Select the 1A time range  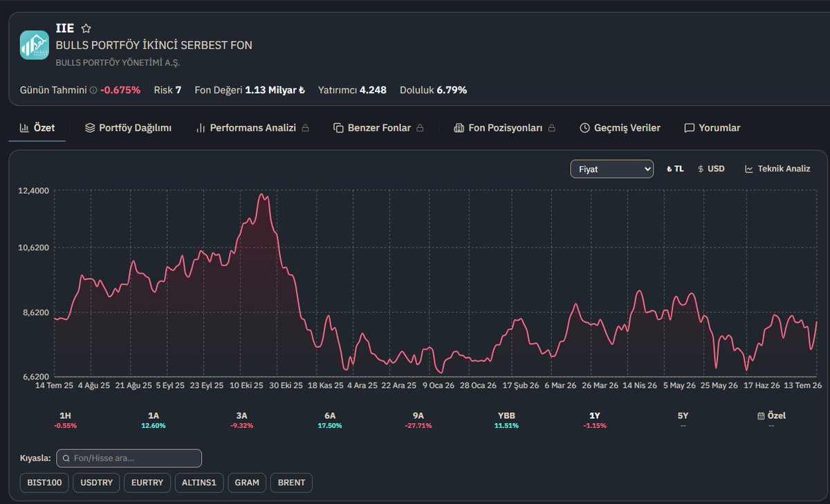click(154, 420)
